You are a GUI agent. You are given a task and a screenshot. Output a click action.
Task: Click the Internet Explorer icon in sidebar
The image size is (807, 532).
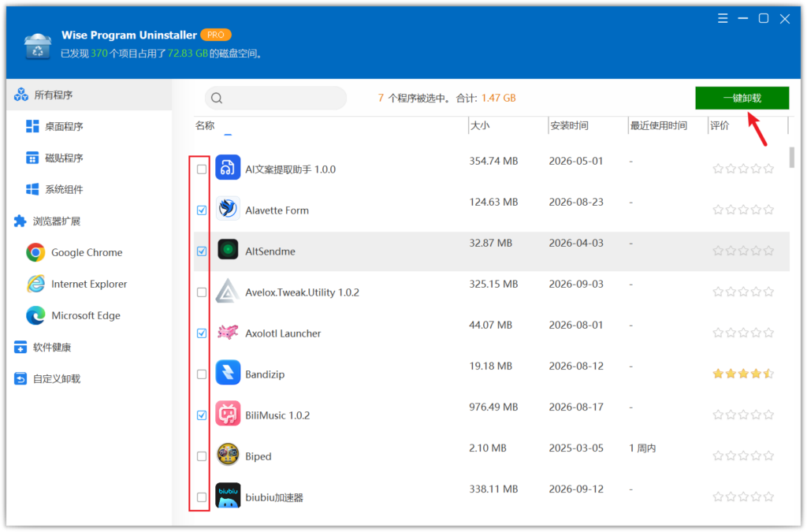35,284
